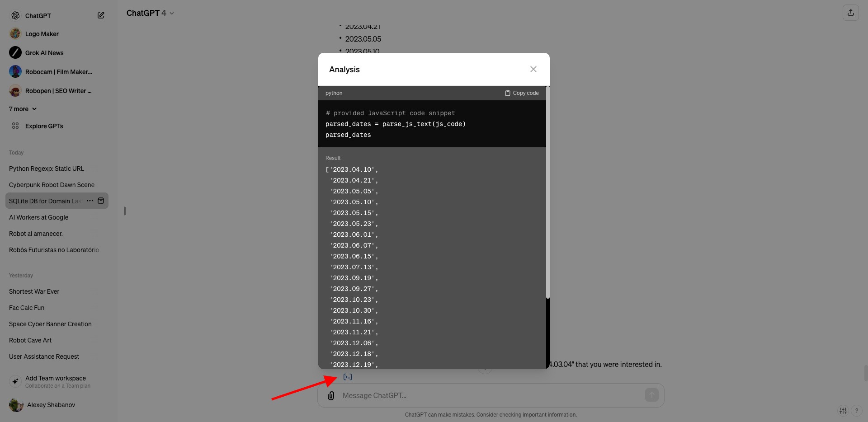Click Grok AI News label
The height and width of the screenshot is (422, 868).
[44, 53]
